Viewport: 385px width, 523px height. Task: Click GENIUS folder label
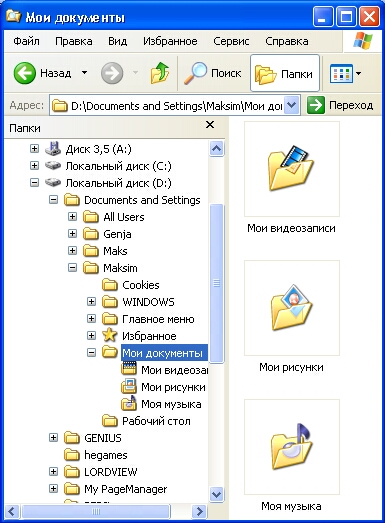103,438
